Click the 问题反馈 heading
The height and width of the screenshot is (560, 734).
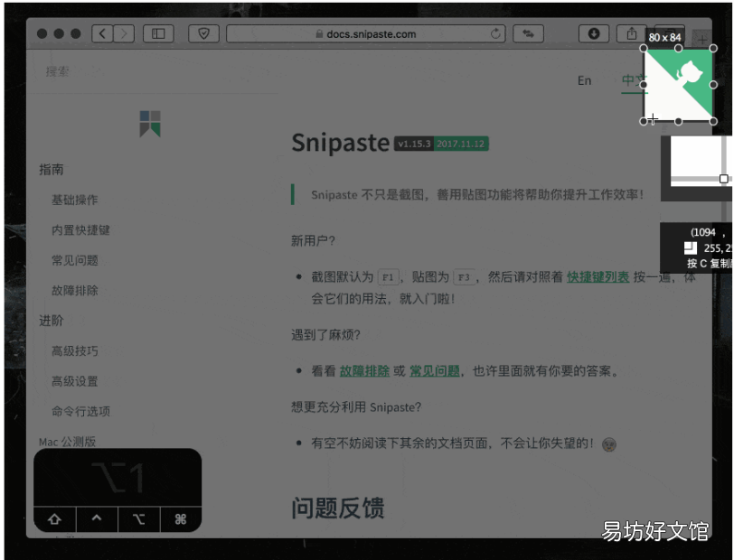[337, 508]
